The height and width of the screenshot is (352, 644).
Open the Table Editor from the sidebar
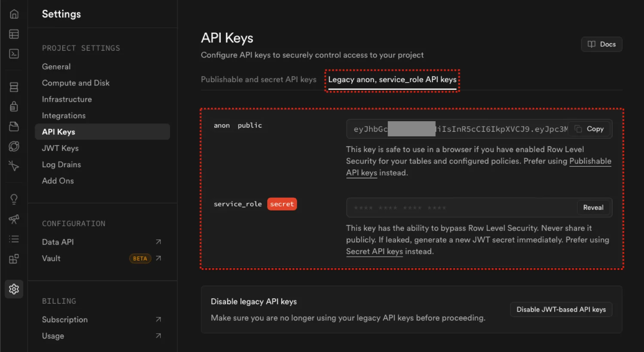(14, 34)
